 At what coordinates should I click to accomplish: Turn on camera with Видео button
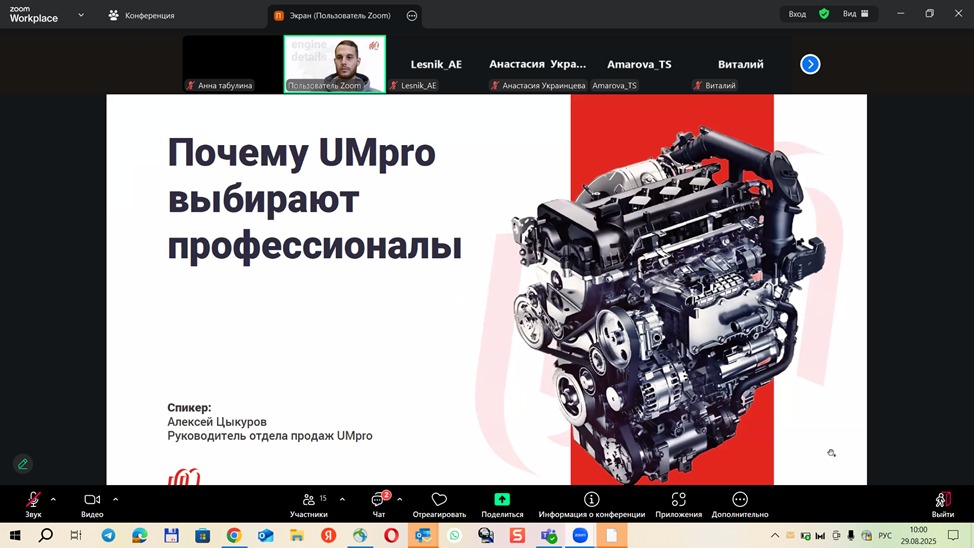[92, 502]
